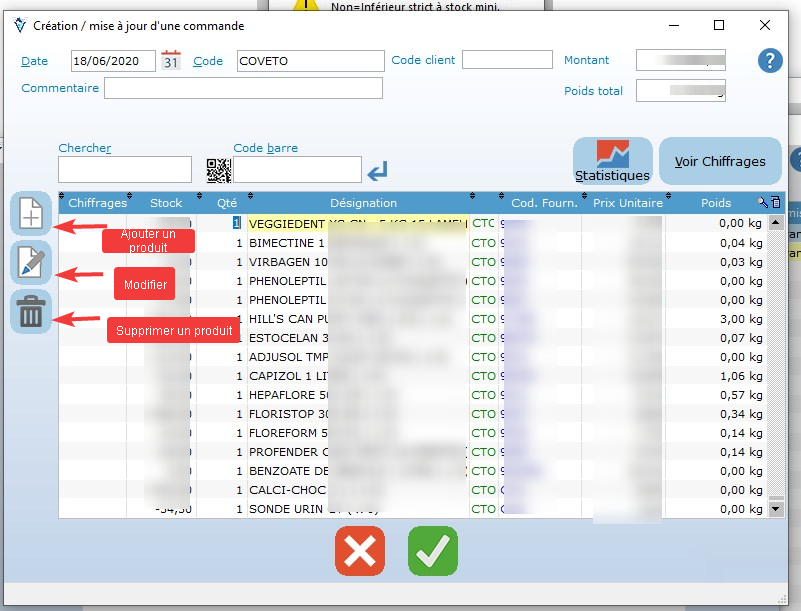Select the PROFENDER row
801x611 pixels.
[x=413, y=452]
